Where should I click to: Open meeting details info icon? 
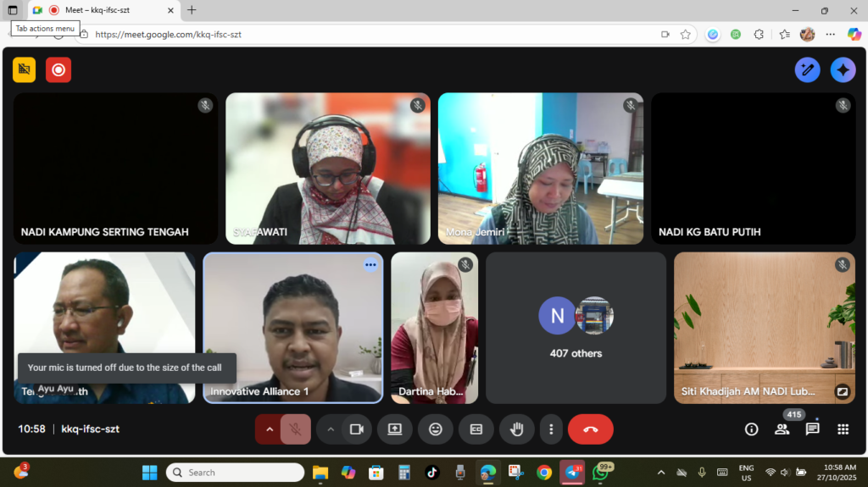tap(751, 429)
